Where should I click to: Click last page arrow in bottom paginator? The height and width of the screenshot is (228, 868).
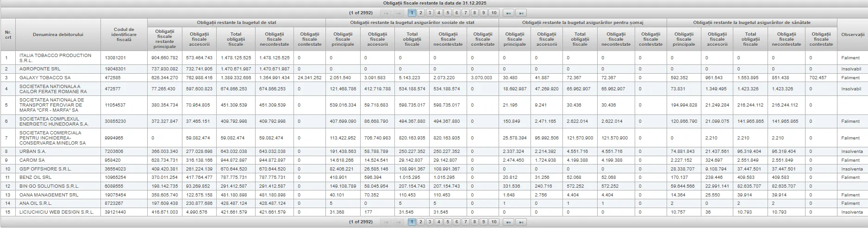click(x=521, y=222)
